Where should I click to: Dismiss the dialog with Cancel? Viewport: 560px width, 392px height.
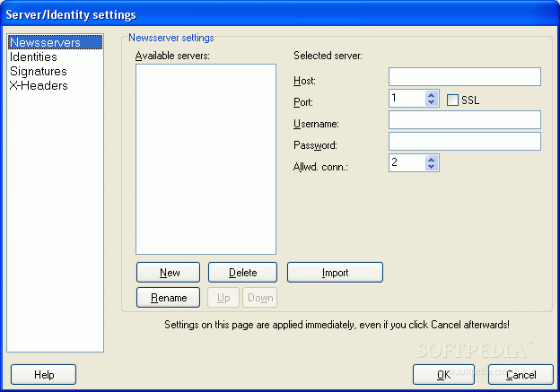click(x=521, y=374)
